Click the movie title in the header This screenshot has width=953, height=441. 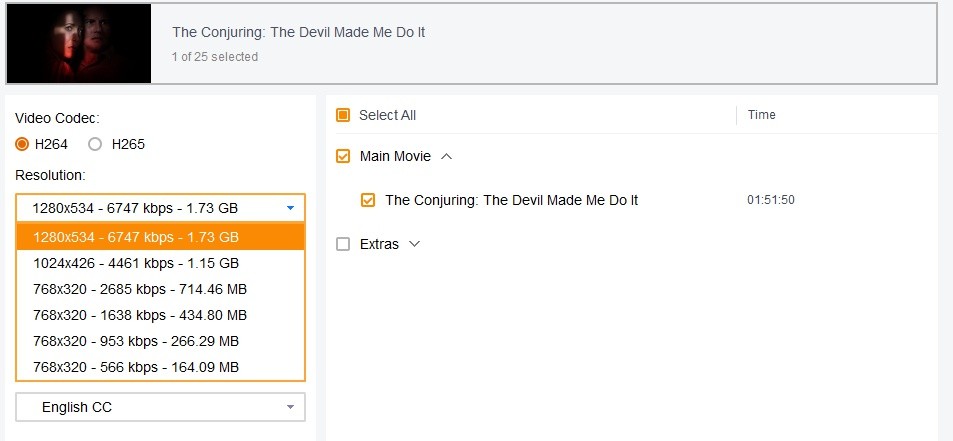click(298, 32)
